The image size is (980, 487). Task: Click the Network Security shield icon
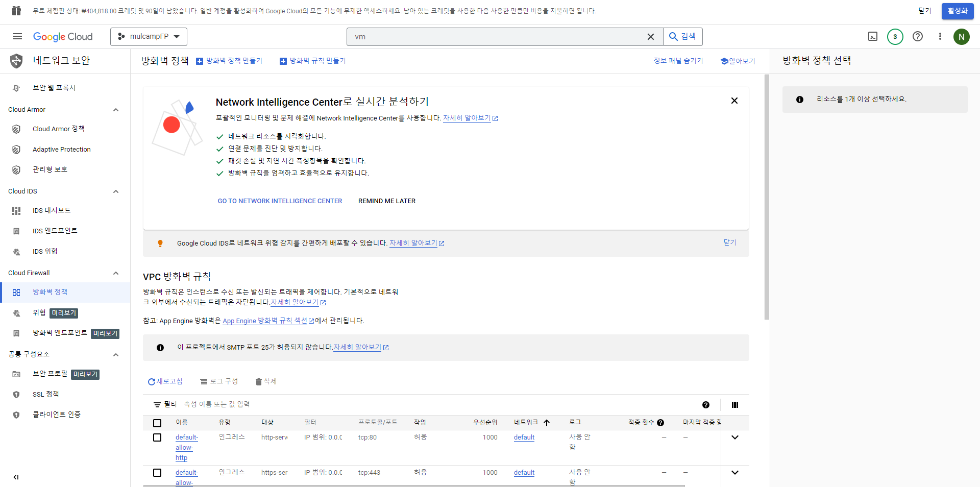pyautogui.click(x=16, y=61)
